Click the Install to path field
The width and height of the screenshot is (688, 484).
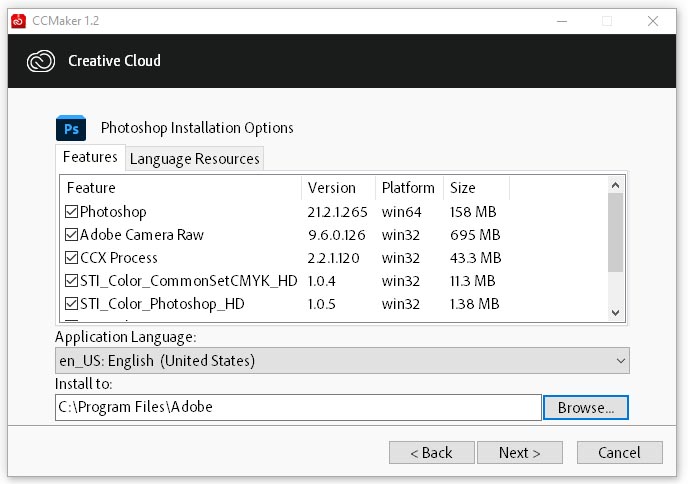[x=298, y=407]
